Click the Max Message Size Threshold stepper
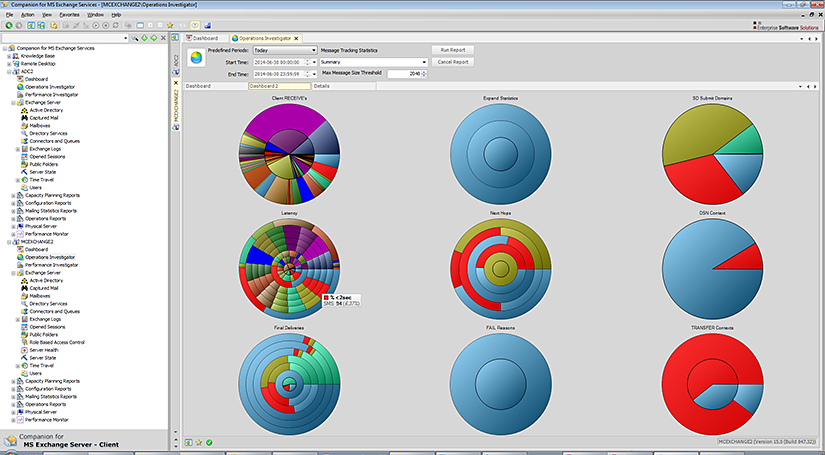The height and width of the screenshot is (455, 825). [x=424, y=74]
